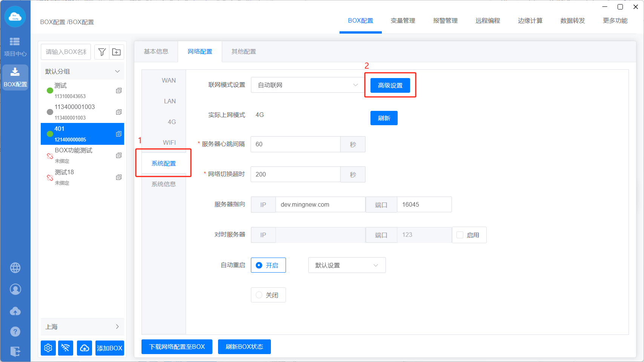
Task: Click the add group folder icon
Action: tap(117, 52)
